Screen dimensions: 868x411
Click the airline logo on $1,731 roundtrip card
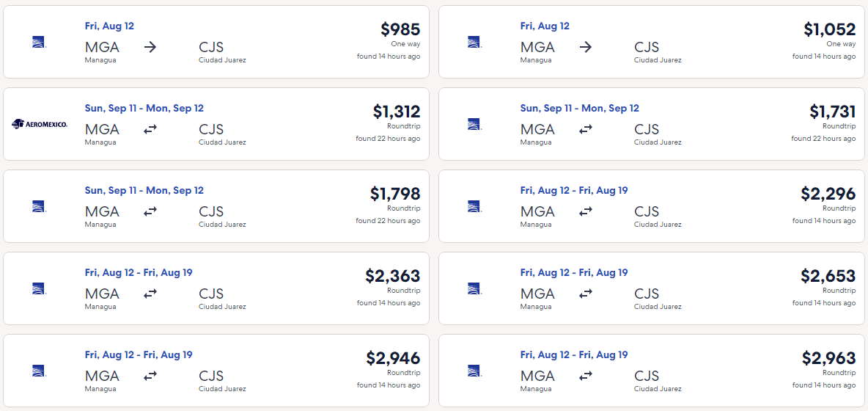[474, 124]
